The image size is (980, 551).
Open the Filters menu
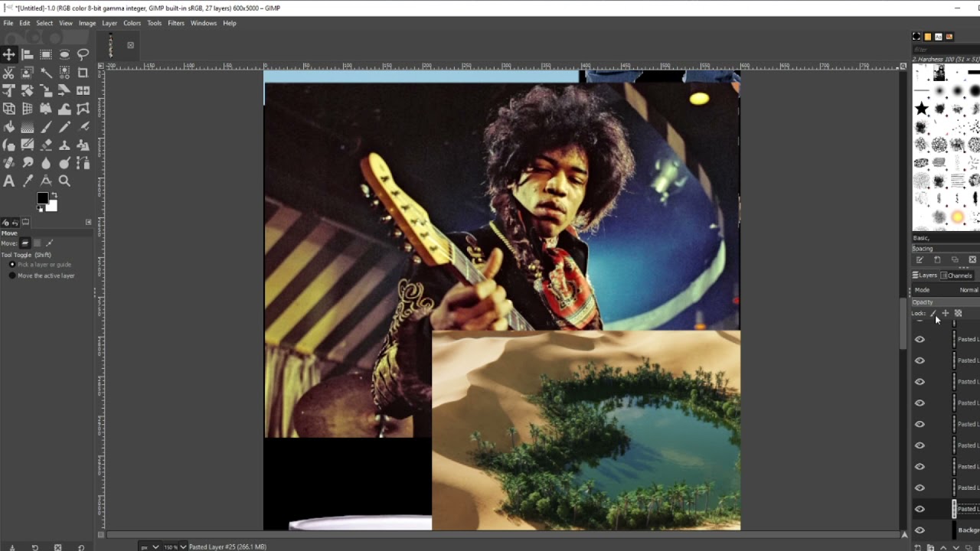[176, 23]
